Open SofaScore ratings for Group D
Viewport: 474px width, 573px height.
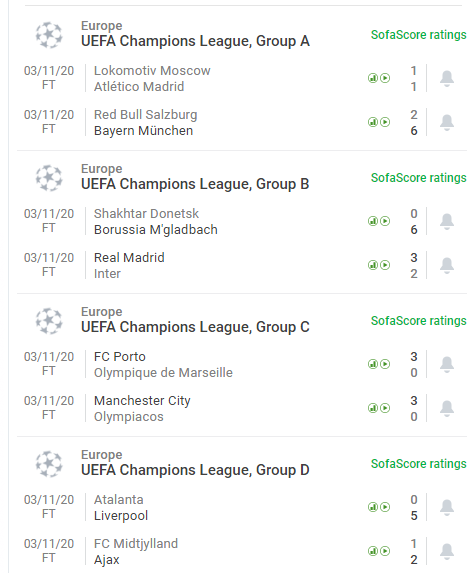418,464
